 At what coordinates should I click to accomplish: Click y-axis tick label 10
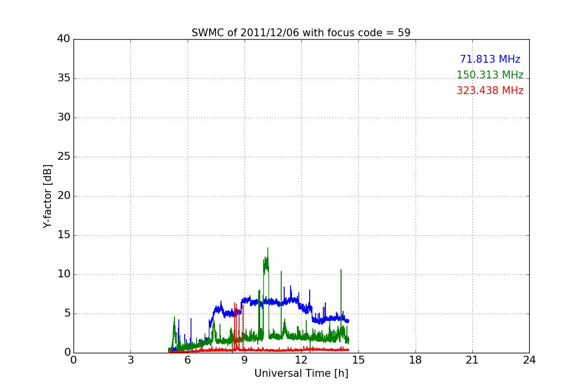pyautogui.click(x=64, y=274)
